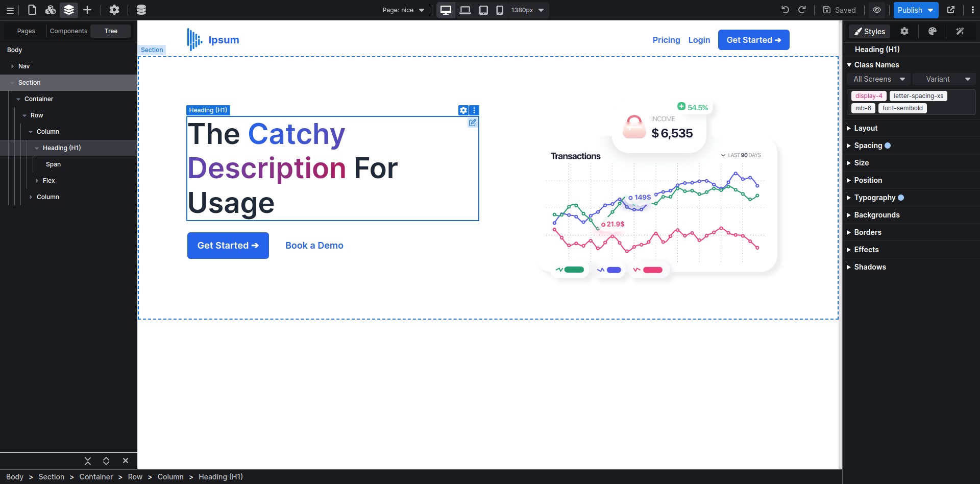The image size is (980, 484).
Task: Expand the Typography section
Action: (x=874, y=198)
